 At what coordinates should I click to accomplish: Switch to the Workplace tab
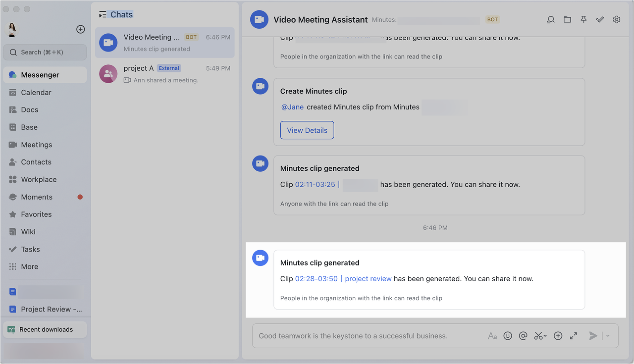(x=39, y=179)
